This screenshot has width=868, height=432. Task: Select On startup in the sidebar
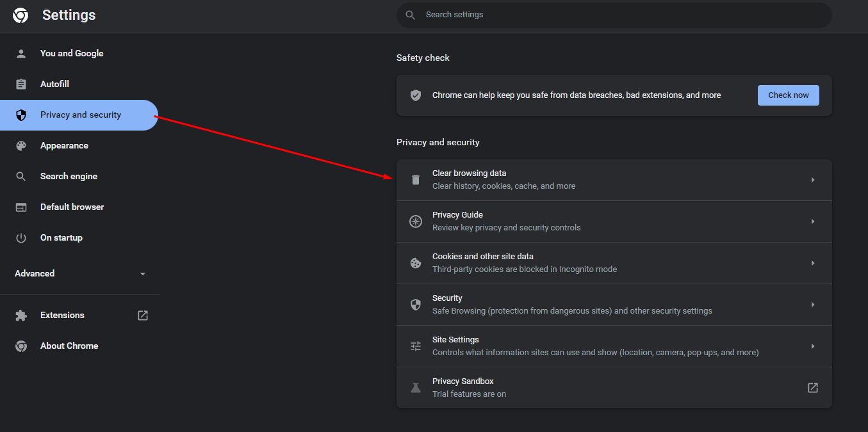coord(79,238)
